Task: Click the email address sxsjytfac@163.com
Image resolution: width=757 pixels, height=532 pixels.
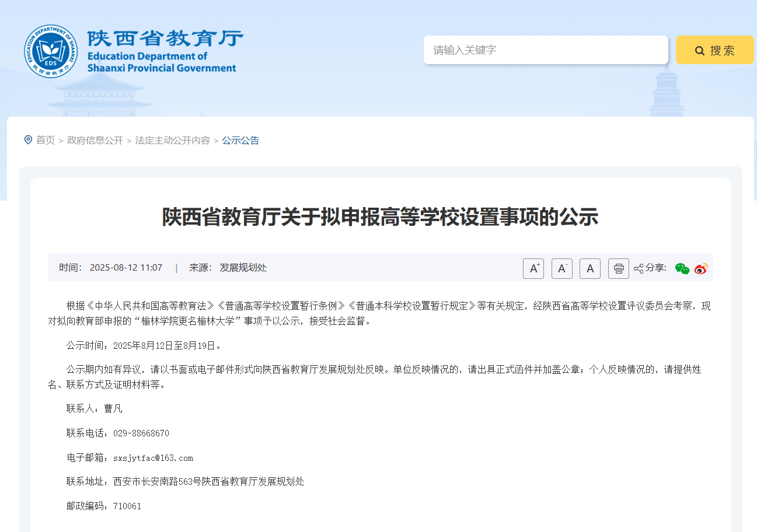Action: point(153,457)
